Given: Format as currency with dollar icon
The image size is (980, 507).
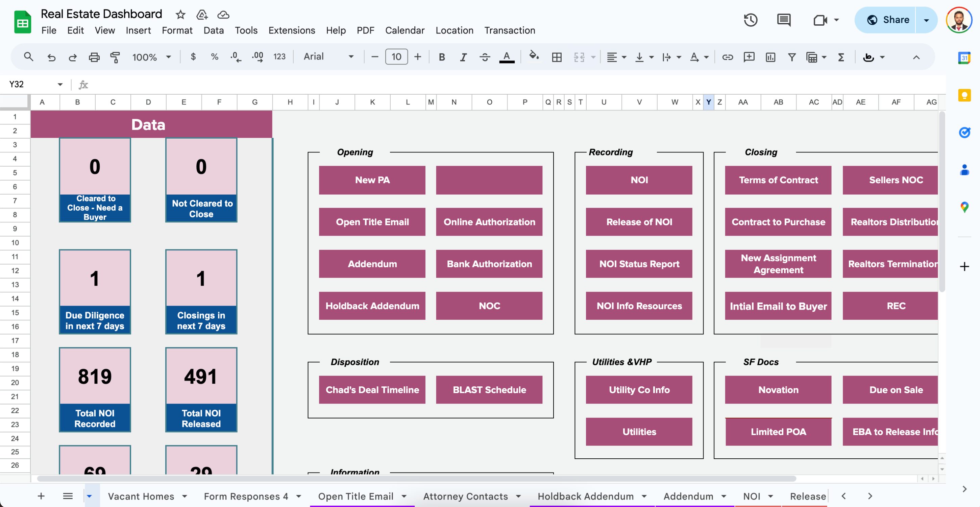Looking at the screenshot, I should click(x=193, y=57).
